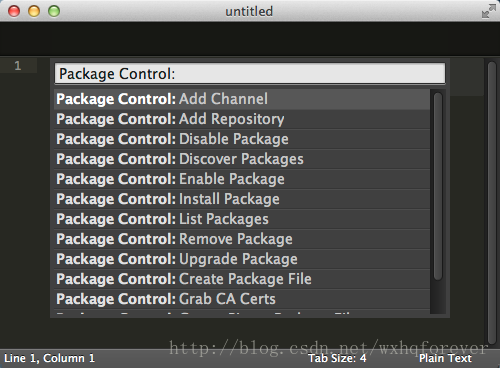Click the red close window button

14,11
